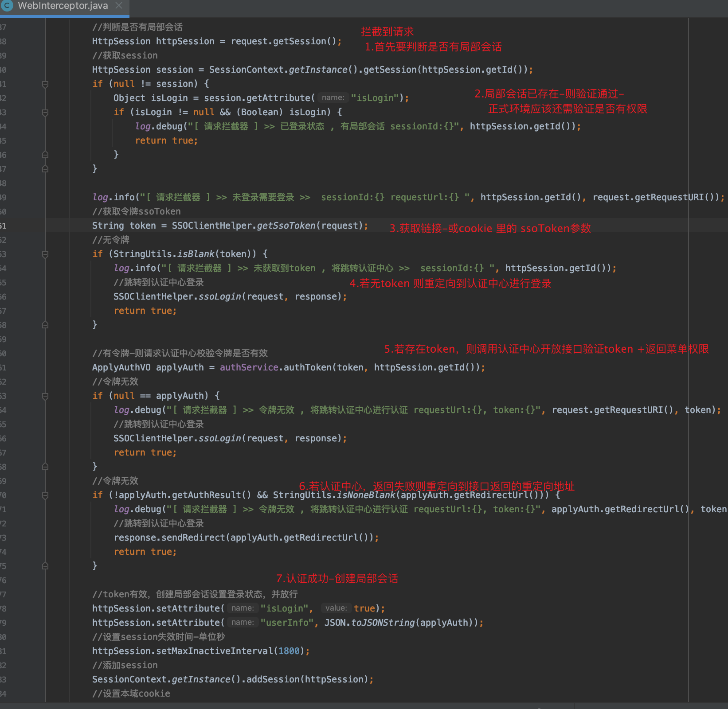Fold the 'if (StringUtils.isBlank(token))' block
The height and width of the screenshot is (709, 728).
45,254
